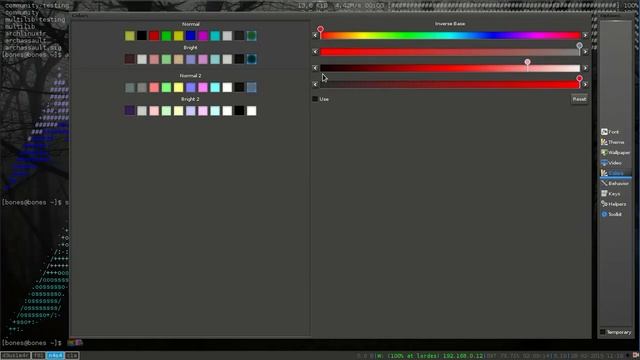The image size is (640, 360).
Task: Click left arrow of black-to-white value slider
Action: click(315, 68)
